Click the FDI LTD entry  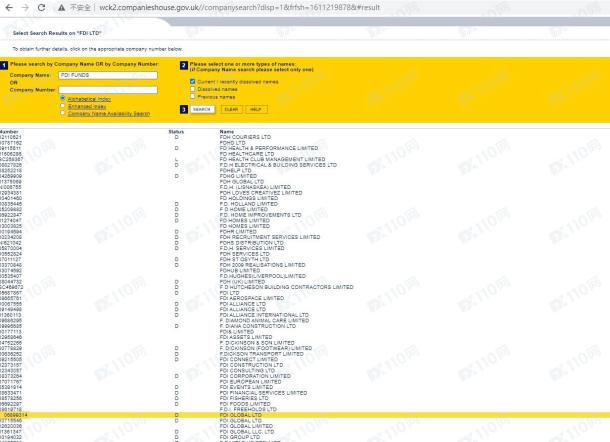230,293
